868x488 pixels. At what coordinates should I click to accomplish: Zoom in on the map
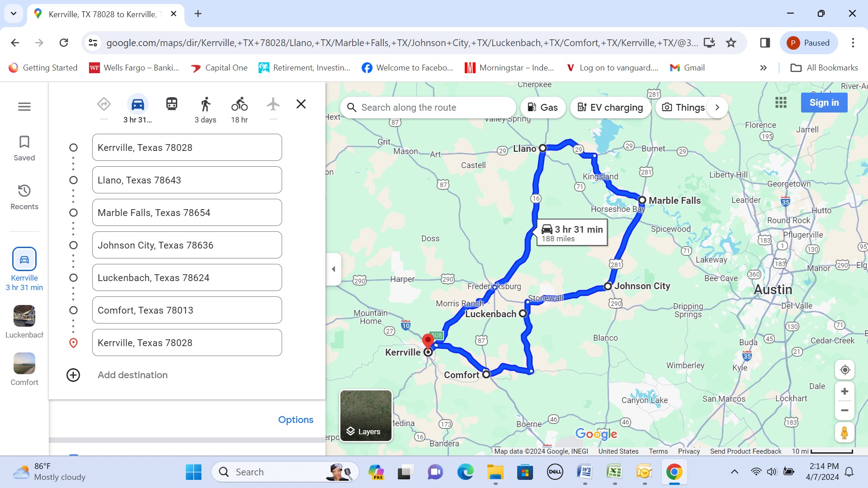pyautogui.click(x=844, y=391)
